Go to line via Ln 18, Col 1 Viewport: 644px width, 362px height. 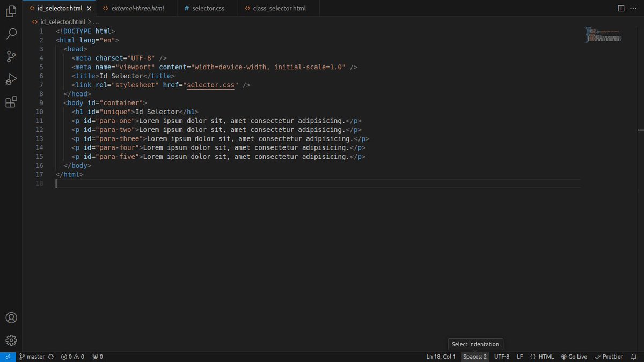click(441, 357)
